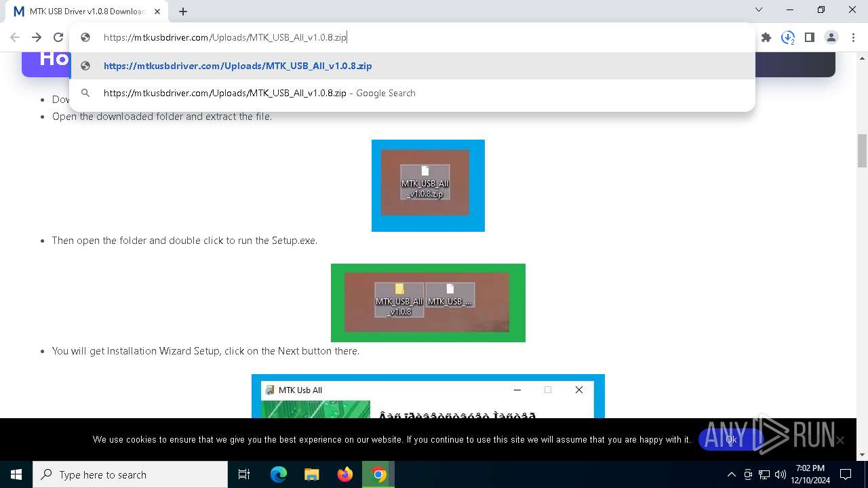The height and width of the screenshot is (488, 868).
Task: Click the address bar URL field
Action: point(412,37)
